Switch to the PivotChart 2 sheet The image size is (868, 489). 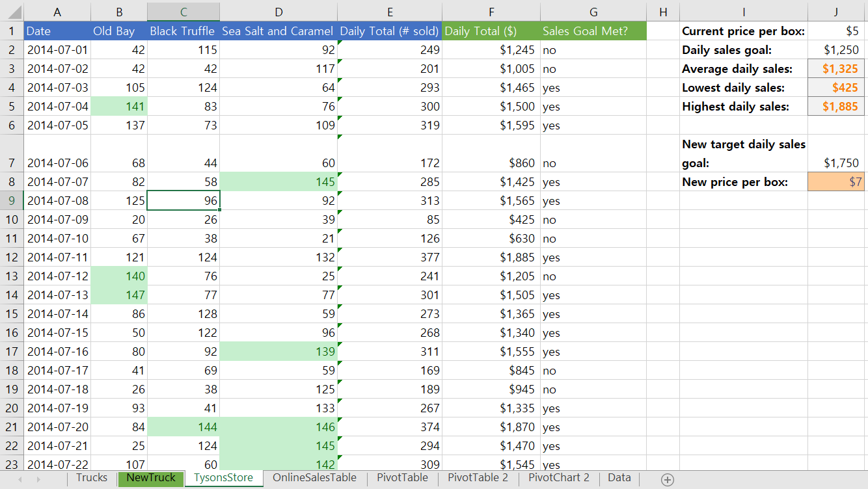point(558,477)
